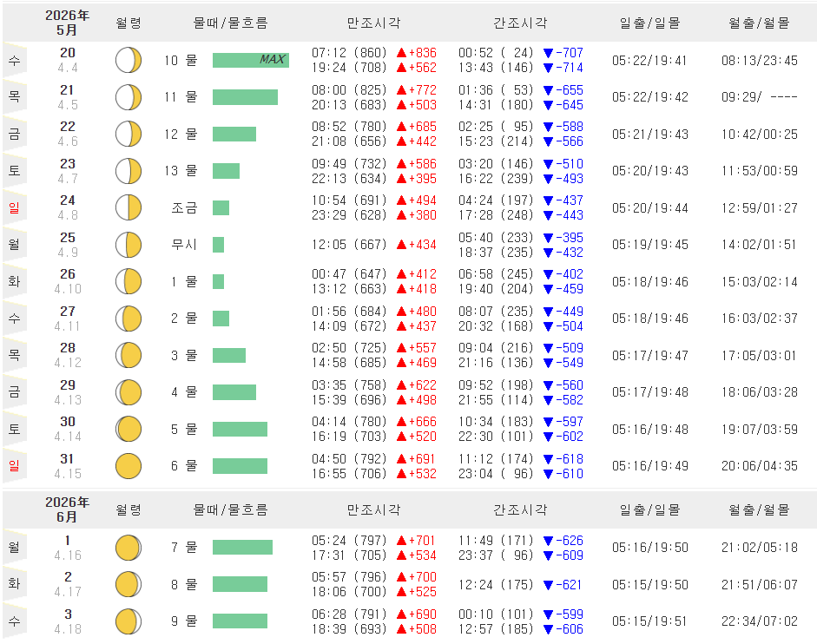The width and height of the screenshot is (817, 644).
Task: Click the moon phase icon for May 27
Action: pos(128,319)
